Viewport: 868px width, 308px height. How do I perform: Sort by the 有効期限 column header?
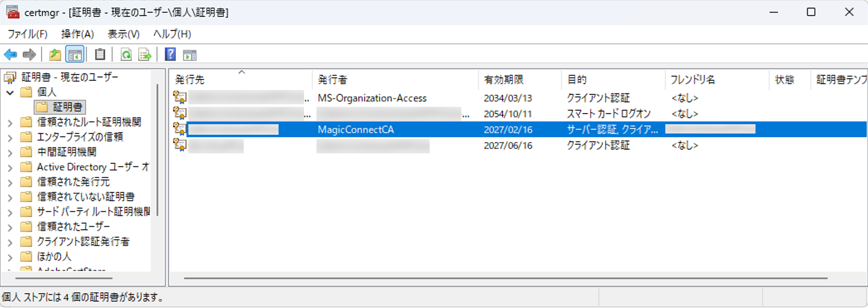click(x=520, y=79)
